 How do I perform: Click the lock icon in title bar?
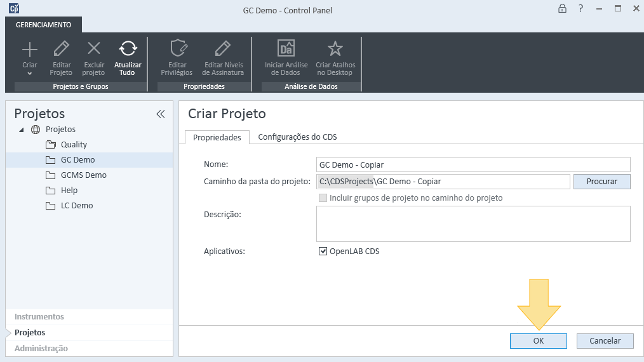pos(562,9)
